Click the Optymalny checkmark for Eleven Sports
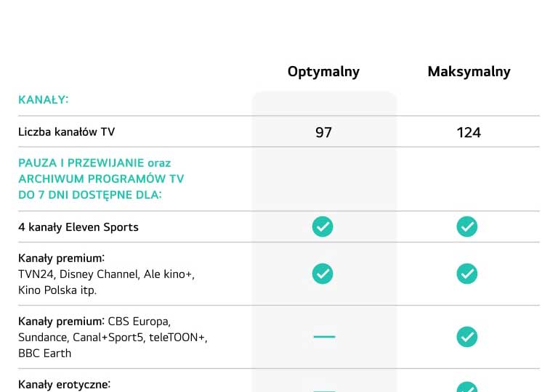This screenshot has height=392, width=558. [x=323, y=226]
